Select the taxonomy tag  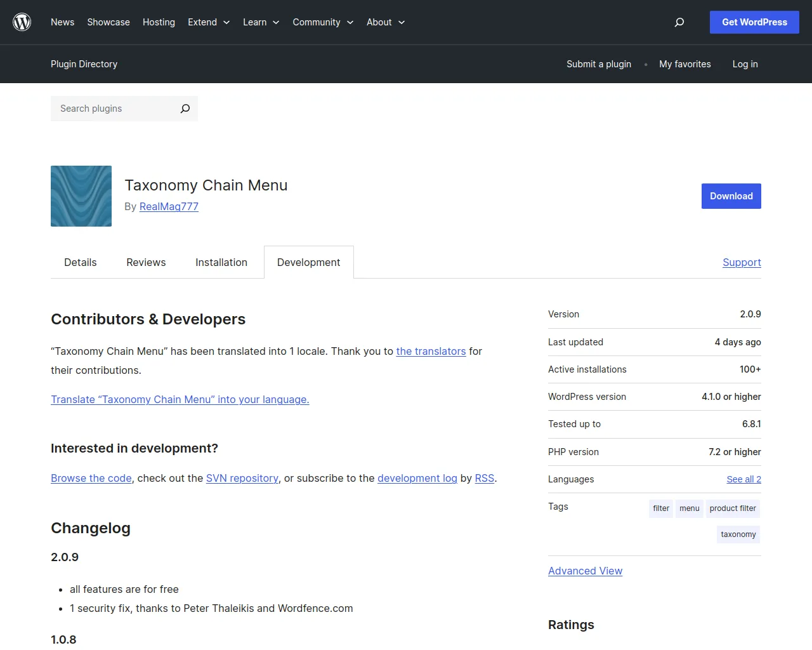point(738,534)
